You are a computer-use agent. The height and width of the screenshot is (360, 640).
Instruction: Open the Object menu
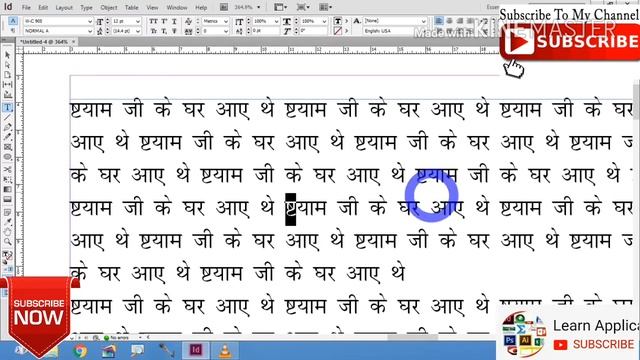point(109,8)
